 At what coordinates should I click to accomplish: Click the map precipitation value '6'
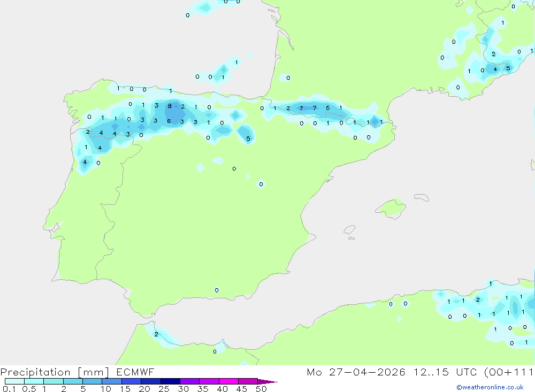tap(169, 121)
